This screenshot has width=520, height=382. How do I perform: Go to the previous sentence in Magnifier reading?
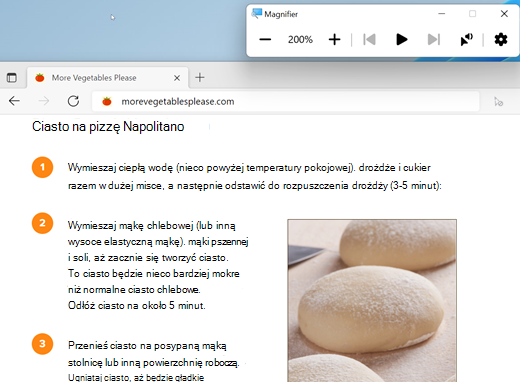369,40
